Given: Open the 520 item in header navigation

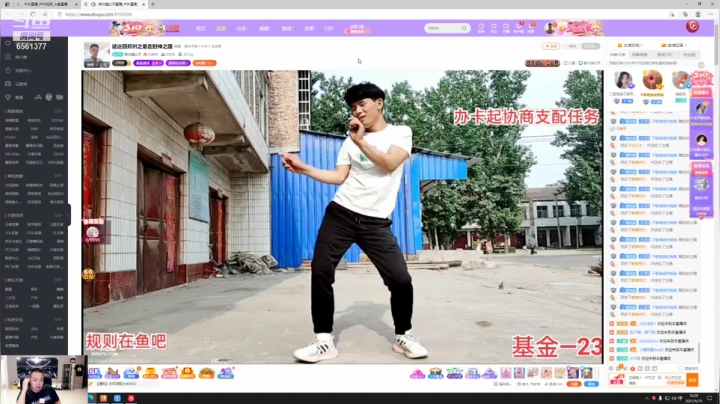Looking at the screenshot, I should pyautogui.click(x=328, y=28).
